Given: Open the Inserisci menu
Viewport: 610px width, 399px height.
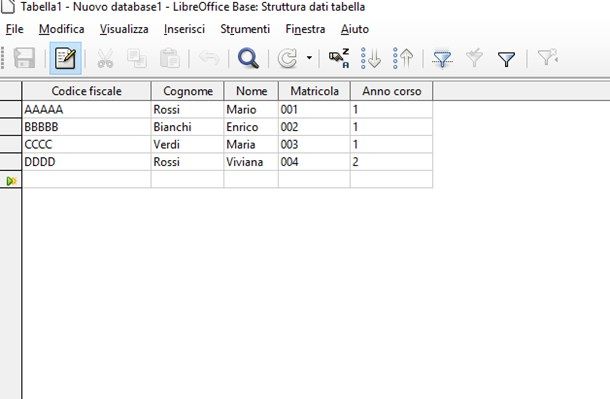Looking at the screenshot, I should (184, 29).
